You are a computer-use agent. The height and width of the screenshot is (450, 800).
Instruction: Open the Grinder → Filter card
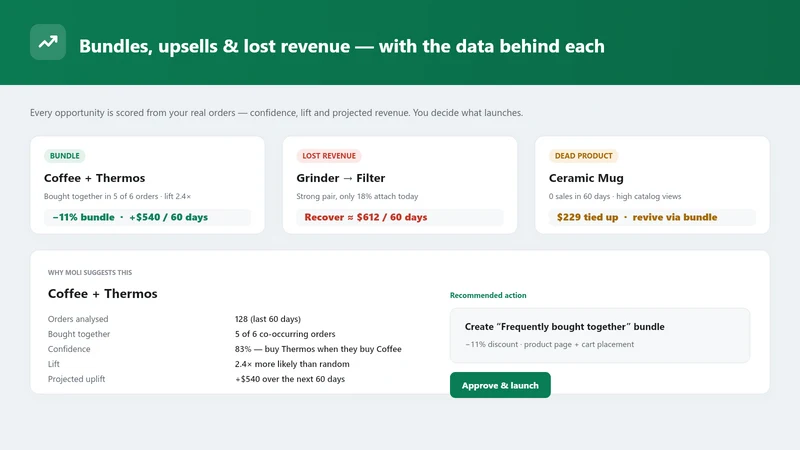[x=400, y=185]
